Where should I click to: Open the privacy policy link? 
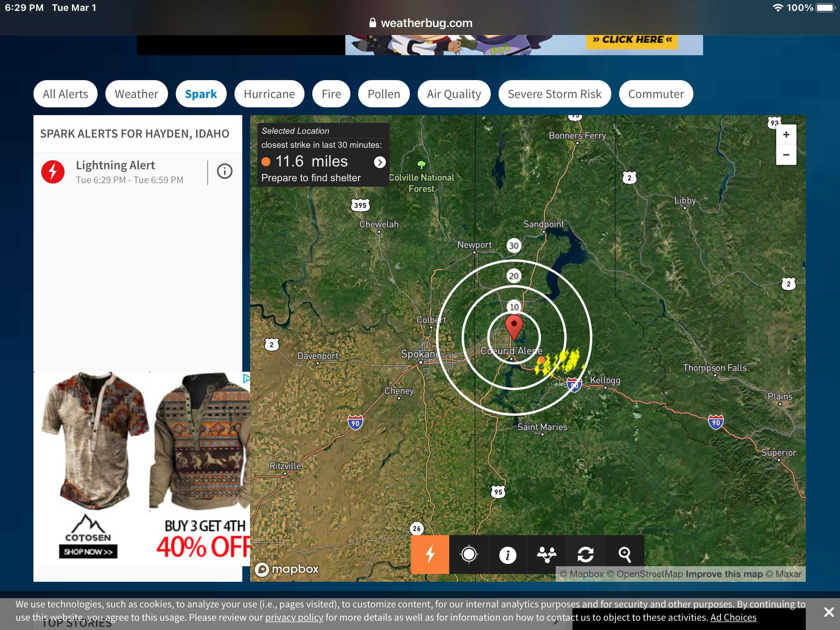click(x=294, y=618)
